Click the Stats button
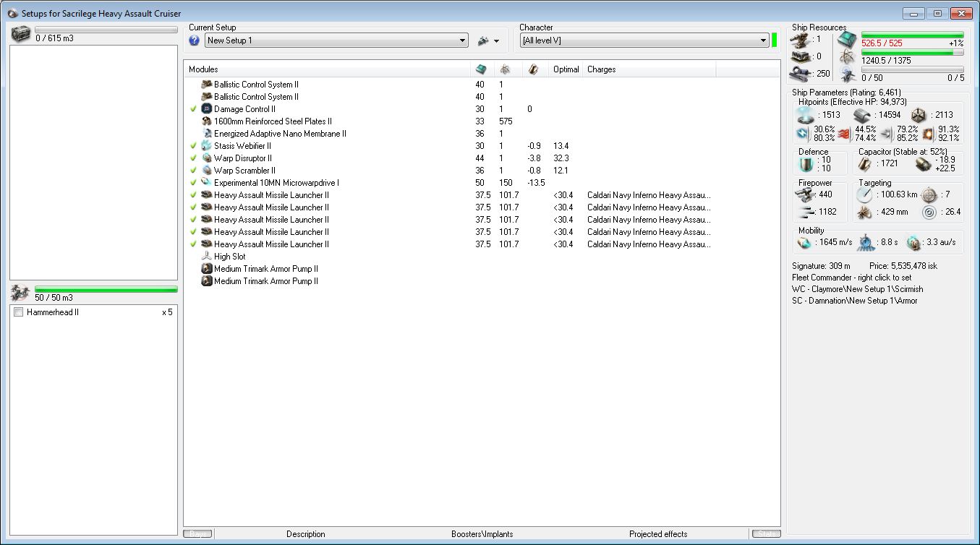This screenshot has width=980, height=545. coord(766,534)
